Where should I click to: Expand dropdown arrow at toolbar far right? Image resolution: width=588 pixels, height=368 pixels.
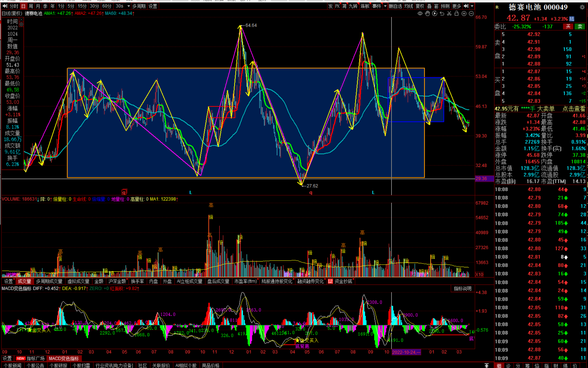(472, 6)
